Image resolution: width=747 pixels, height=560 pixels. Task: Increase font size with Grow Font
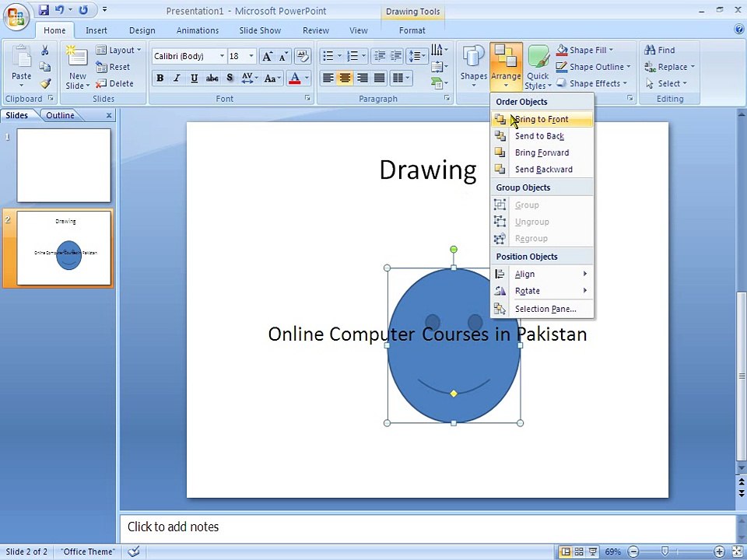[267, 57]
